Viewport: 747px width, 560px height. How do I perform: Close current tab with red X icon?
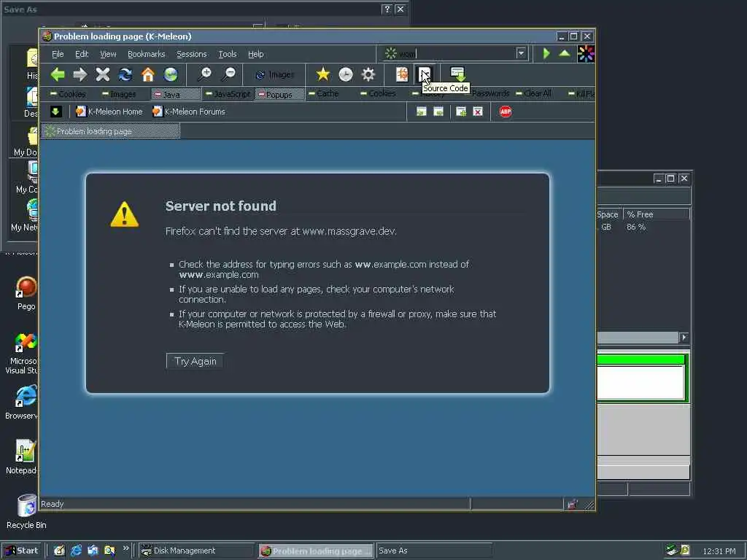pos(478,112)
